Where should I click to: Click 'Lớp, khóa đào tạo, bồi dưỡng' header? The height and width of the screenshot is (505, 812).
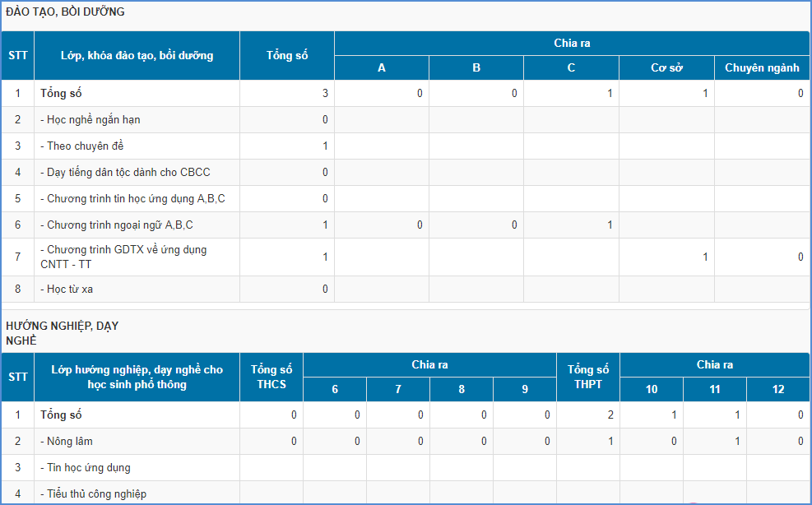pos(137,56)
